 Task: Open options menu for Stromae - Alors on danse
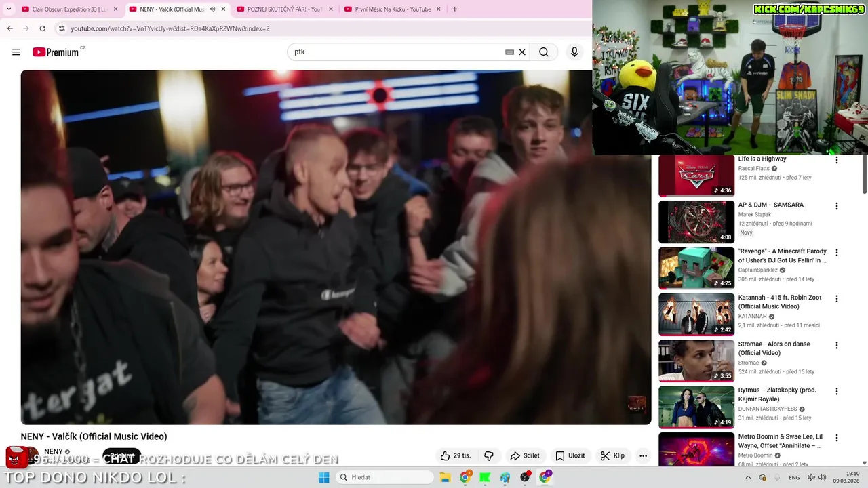point(836,345)
